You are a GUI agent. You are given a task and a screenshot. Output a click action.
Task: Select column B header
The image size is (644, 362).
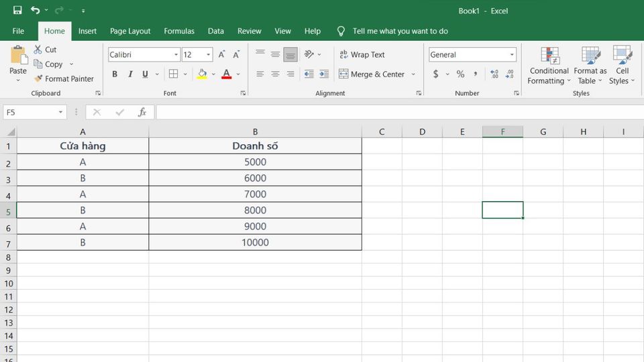coord(255,132)
